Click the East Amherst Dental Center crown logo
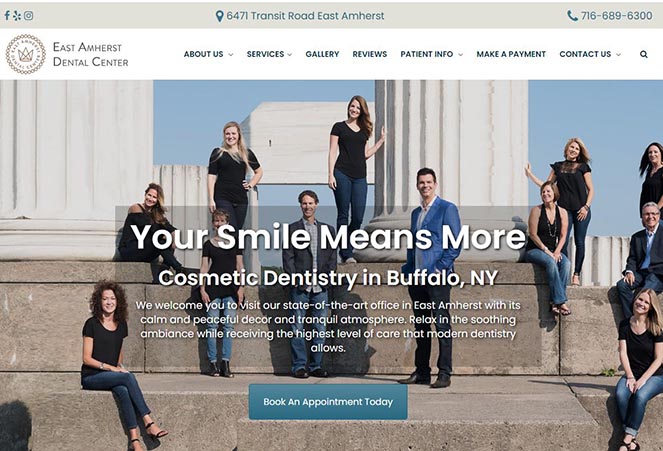The image size is (663, 451). [25, 54]
